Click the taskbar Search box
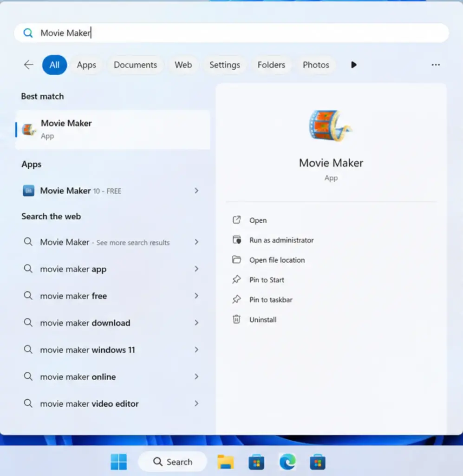The image size is (463, 476). (172, 462)
